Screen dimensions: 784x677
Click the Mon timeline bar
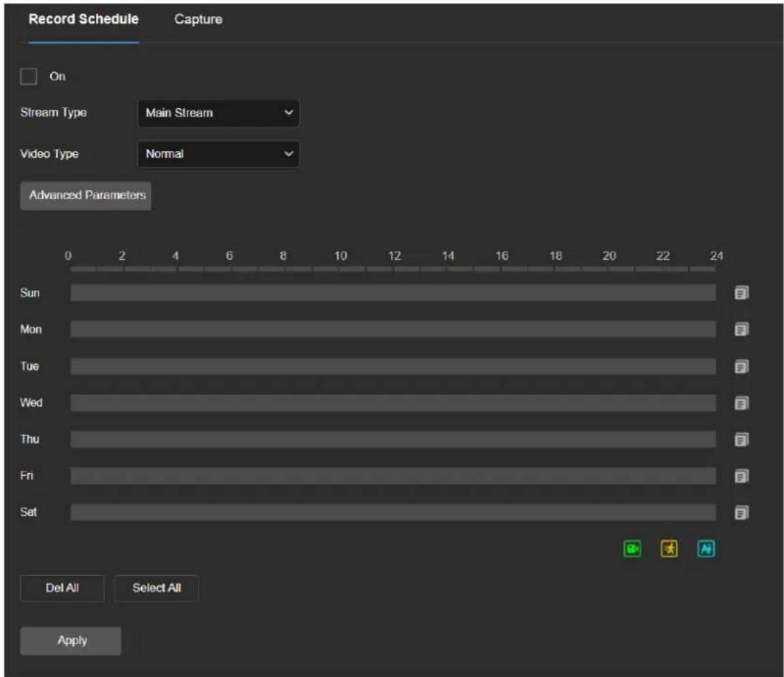[393, 329]
